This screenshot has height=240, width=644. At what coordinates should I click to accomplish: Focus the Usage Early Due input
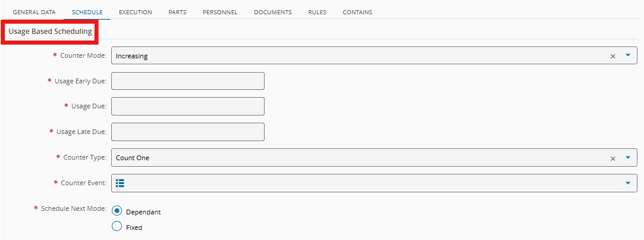pos(188,81)
